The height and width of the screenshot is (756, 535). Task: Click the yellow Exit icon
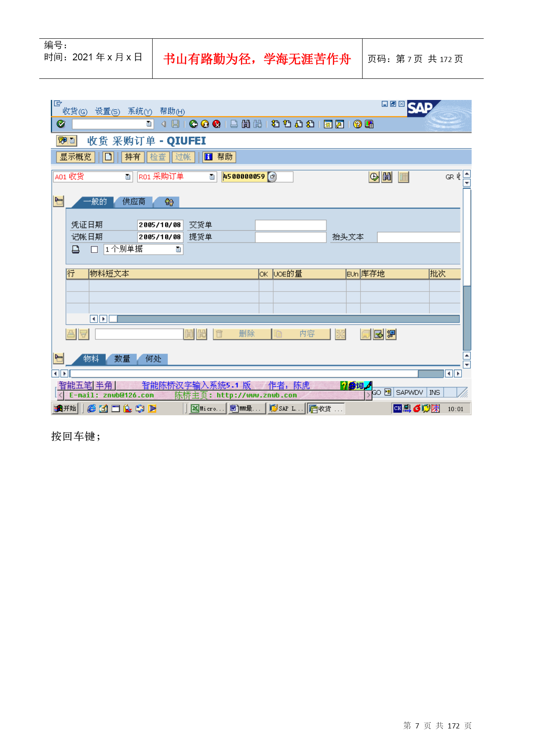(205, 124)
